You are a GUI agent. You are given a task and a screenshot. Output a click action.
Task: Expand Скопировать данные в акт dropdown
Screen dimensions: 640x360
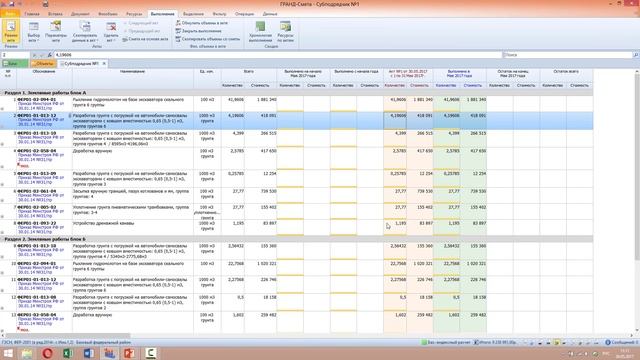85,32
